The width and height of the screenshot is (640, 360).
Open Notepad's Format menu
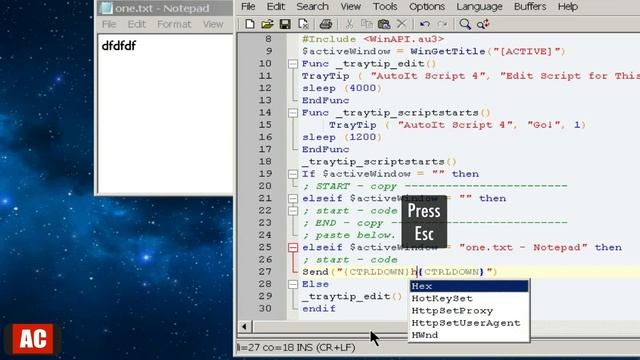(174, 24)
